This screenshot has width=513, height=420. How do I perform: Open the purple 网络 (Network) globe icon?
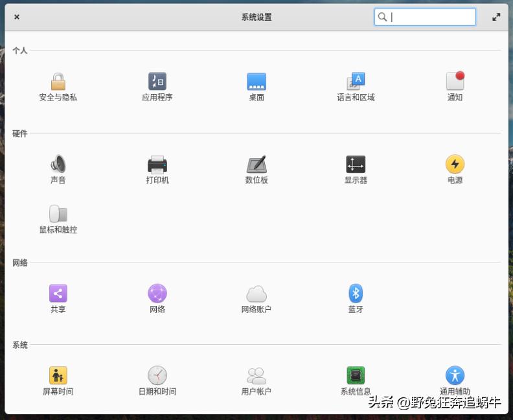click(157, 293)
